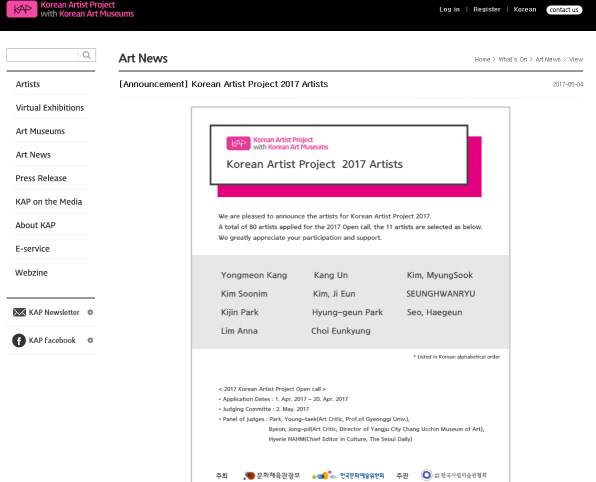Click artist name Yongmeon Kang

pyautogui.click(x=254, y=275)
